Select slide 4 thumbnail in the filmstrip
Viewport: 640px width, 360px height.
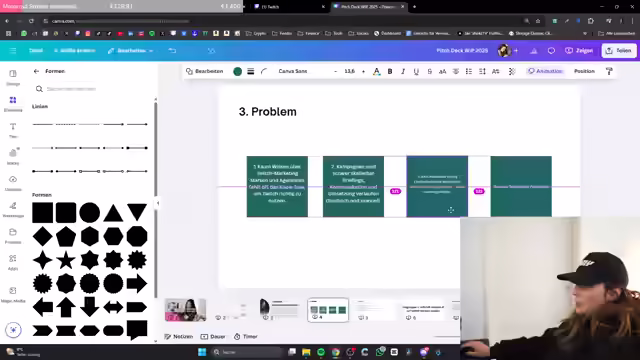(x=328, y=310)
